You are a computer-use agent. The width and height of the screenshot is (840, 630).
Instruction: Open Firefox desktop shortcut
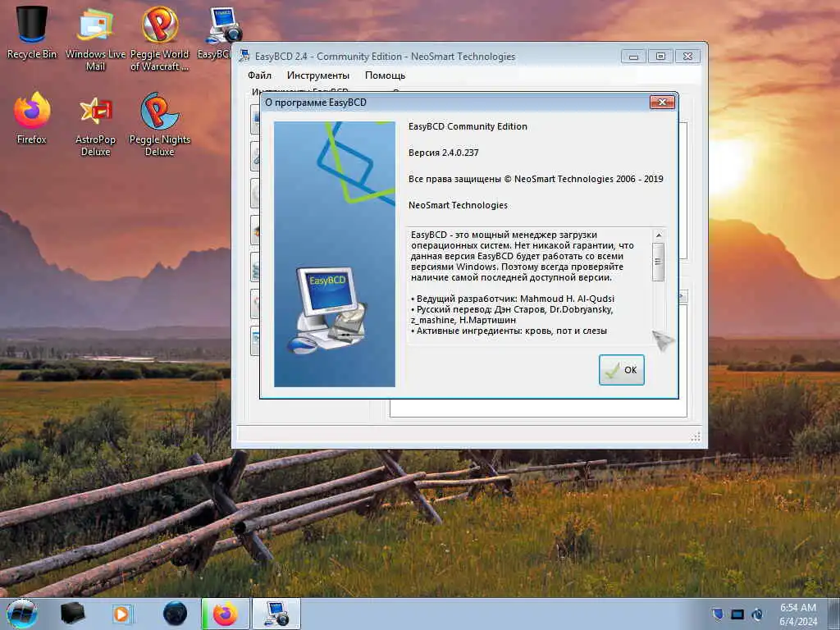point(32,118)
